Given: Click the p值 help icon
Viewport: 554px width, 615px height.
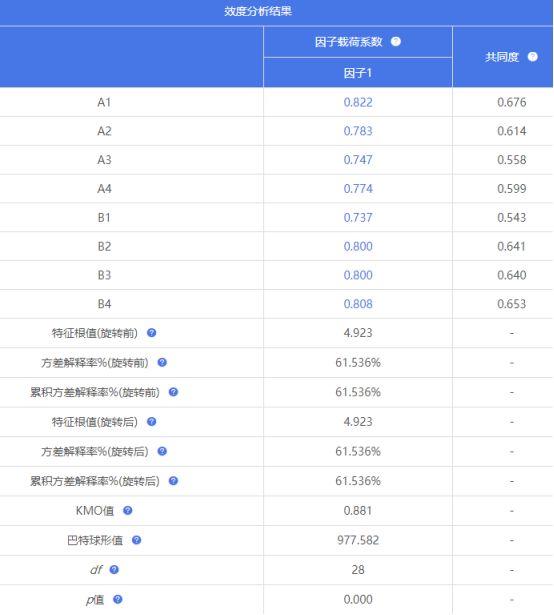Looking at the screenshot, I should click(117, 599).
